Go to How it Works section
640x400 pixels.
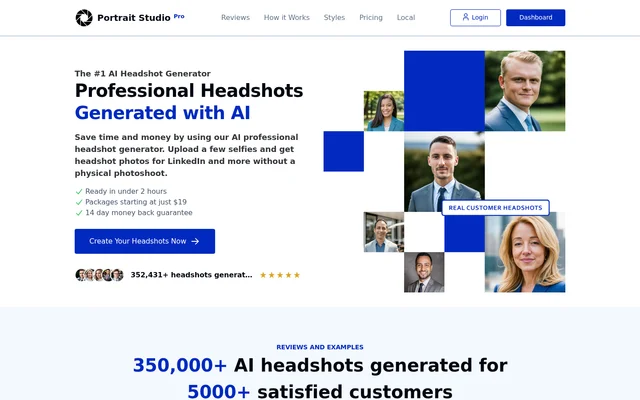(x=287, y=18)
